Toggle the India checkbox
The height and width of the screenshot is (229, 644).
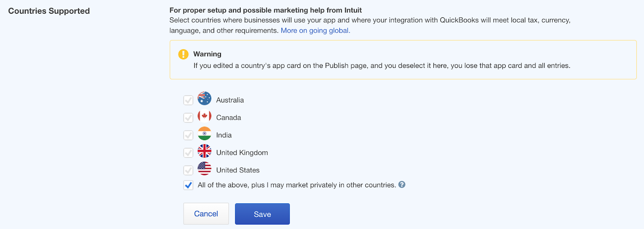tap(188, 135)
